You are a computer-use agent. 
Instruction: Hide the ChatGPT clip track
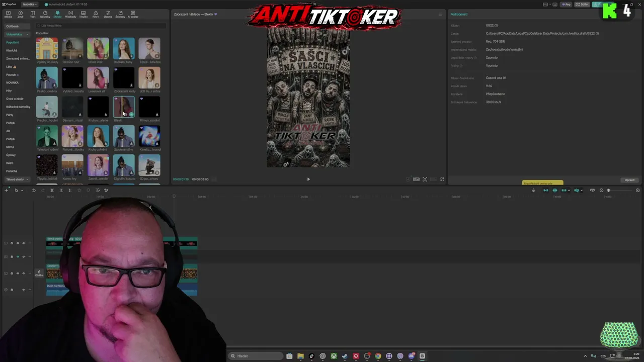18,274
